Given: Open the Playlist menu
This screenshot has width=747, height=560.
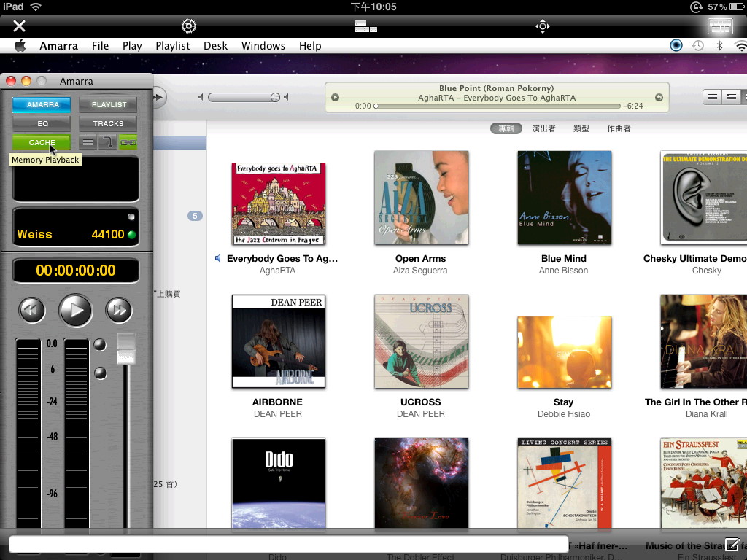Looking at the screenshot, I should (x=172, y=46).
